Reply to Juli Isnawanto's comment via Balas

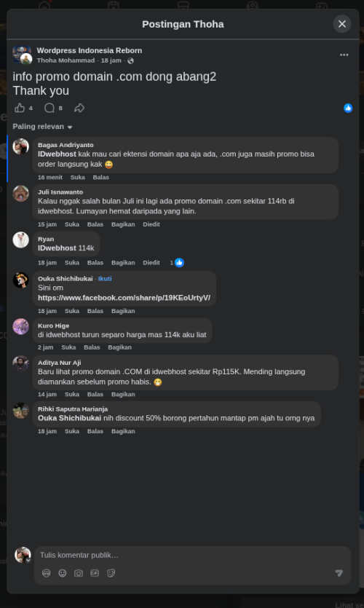point(95,224)
